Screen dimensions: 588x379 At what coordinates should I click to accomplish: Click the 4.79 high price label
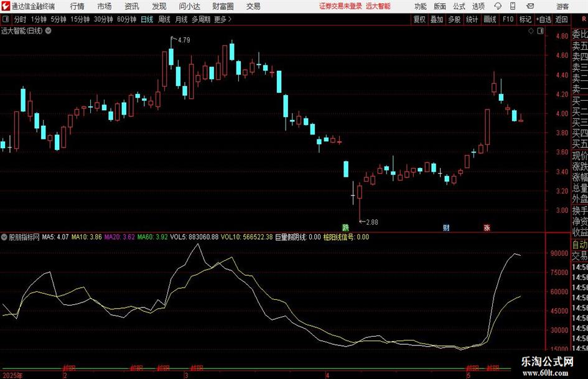pos(184,40)
